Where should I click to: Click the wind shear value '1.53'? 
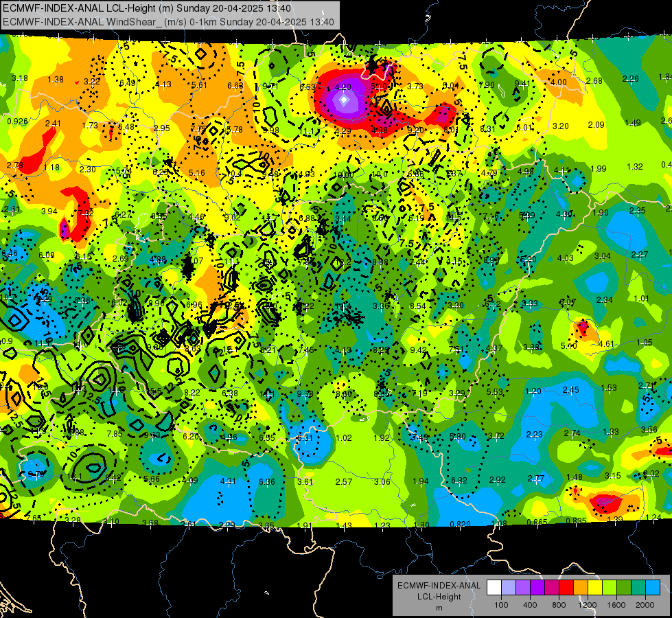click(x=609, y=388)
